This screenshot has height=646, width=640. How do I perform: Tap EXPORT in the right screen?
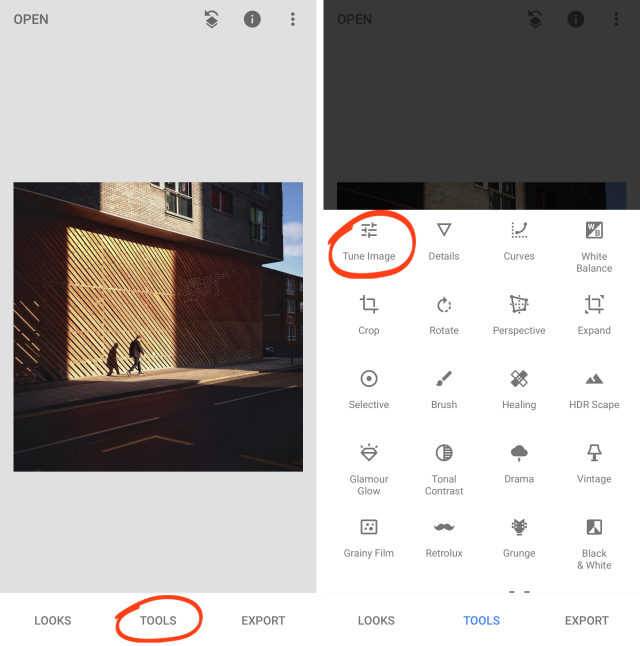(586, 620)
